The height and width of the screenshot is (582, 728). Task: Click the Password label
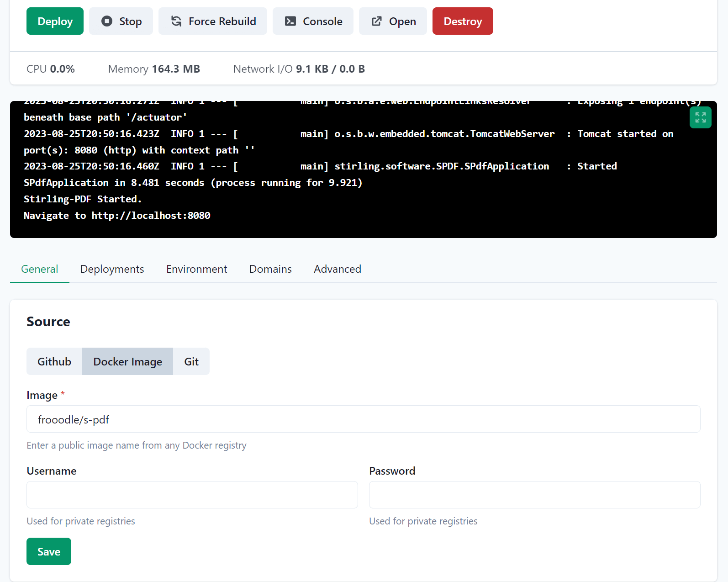coord(392,471)
